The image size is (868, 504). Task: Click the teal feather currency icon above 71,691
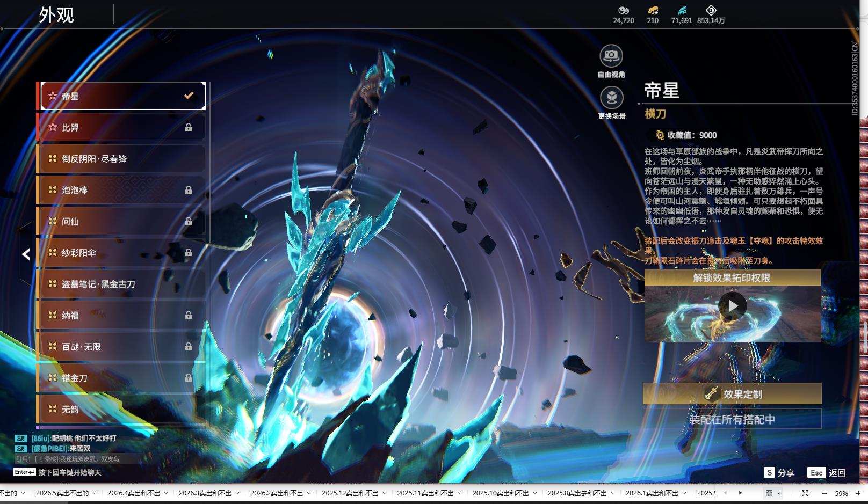point(682,10)
